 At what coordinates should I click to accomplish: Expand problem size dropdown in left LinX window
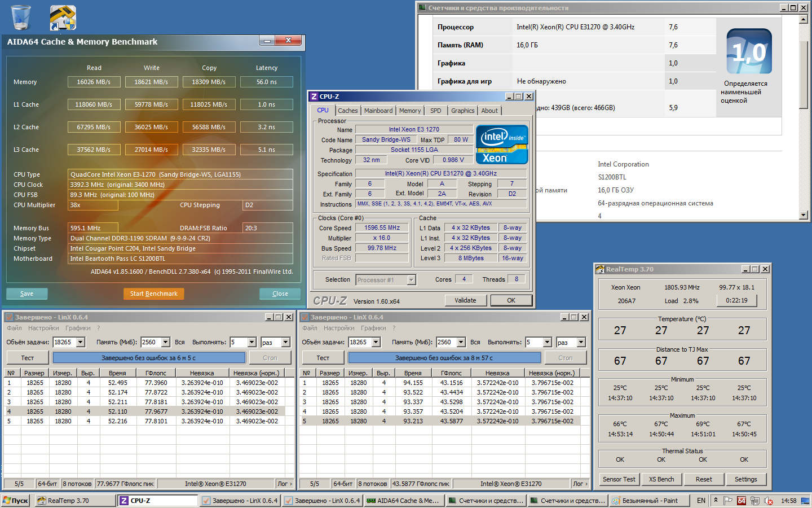pyautogui.click(x=81, y=342)
